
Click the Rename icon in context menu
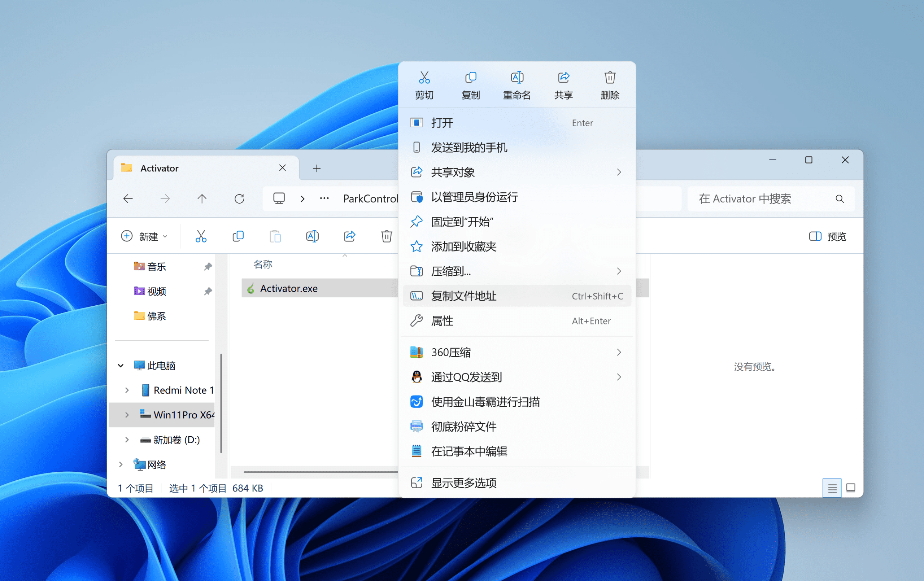click(517, 78)
